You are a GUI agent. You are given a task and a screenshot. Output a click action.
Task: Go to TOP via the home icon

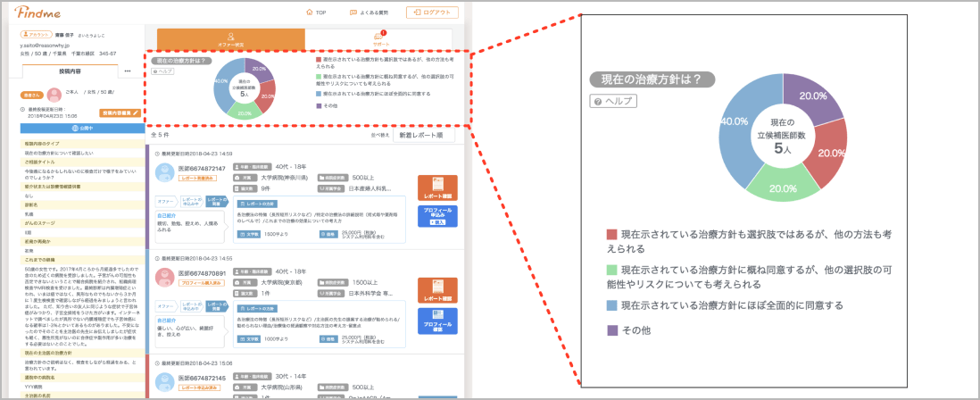coord(317,12)
